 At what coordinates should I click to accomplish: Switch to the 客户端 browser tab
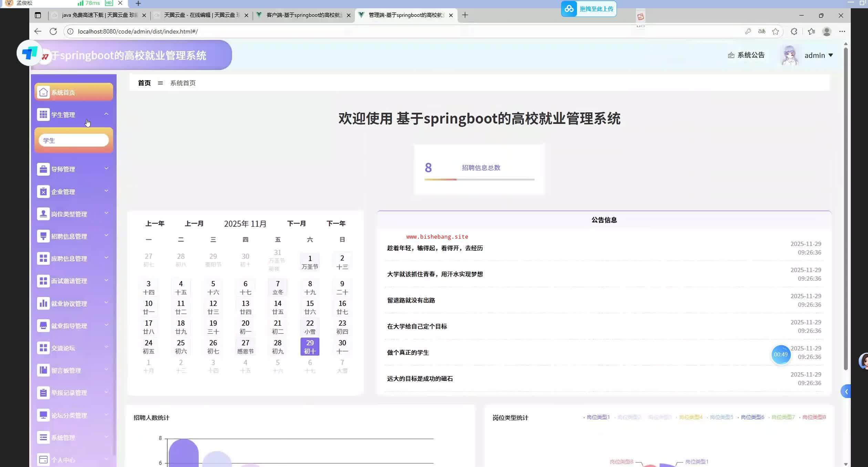304,15
